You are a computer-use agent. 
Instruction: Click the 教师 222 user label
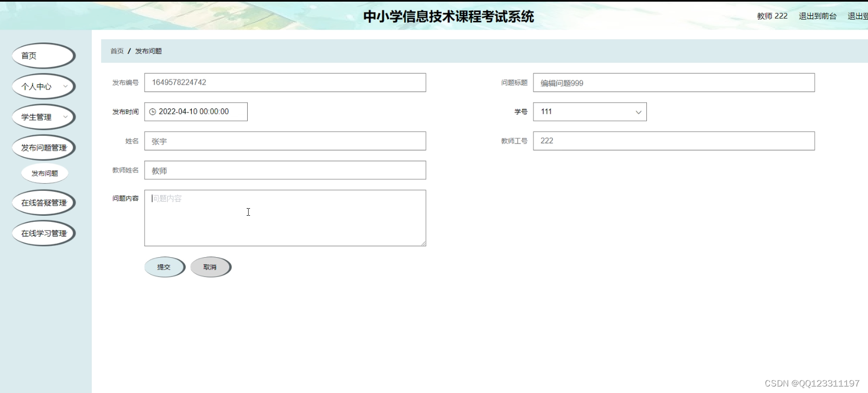[x=772, y=16]
